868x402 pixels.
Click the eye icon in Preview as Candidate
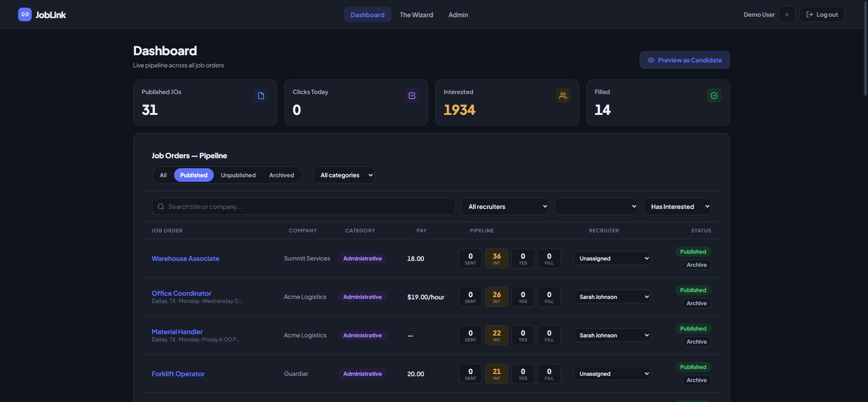click(x=651, y=60)
